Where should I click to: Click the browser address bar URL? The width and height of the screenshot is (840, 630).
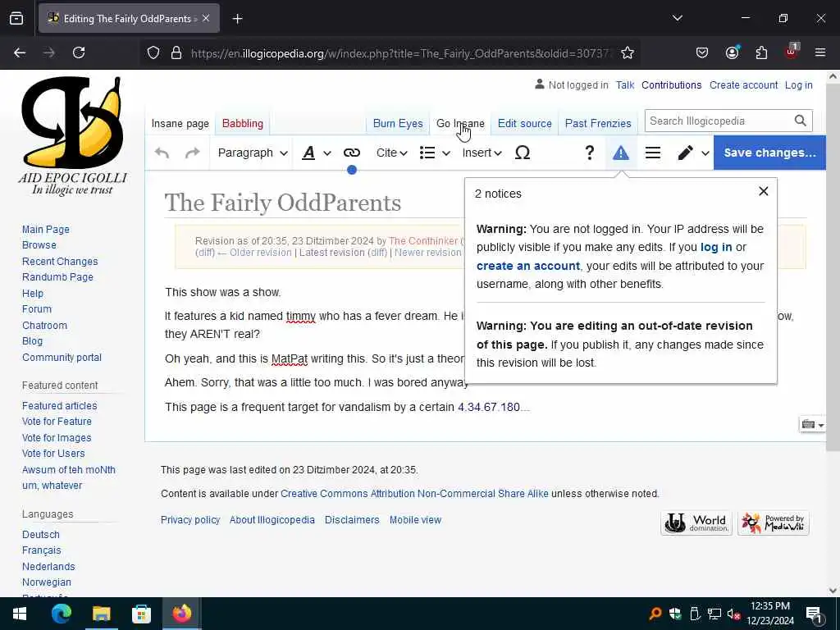[x=399, y=53]
